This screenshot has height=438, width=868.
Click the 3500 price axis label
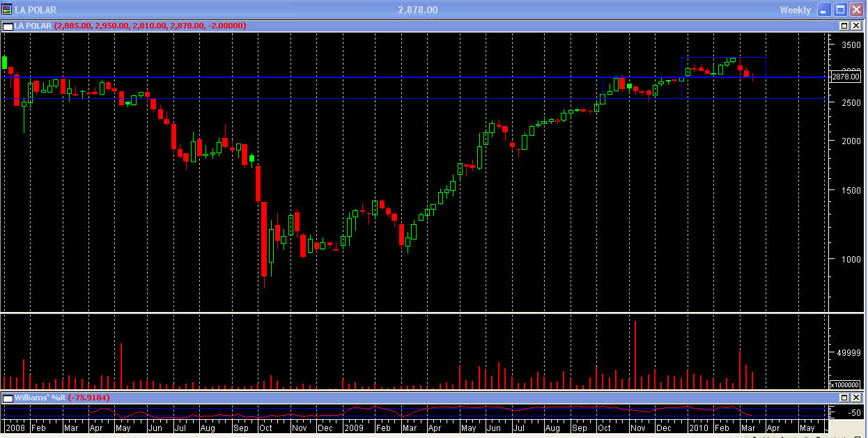(x=851, y=45)
